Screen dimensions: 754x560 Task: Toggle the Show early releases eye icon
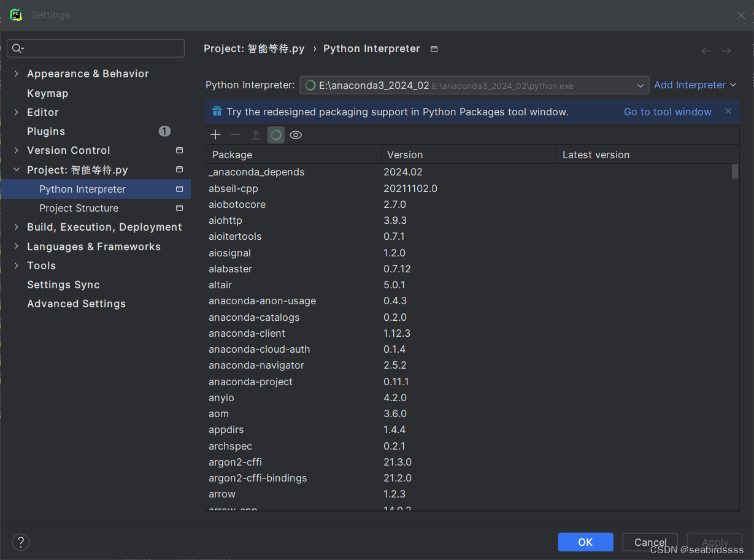pos(296,135)
